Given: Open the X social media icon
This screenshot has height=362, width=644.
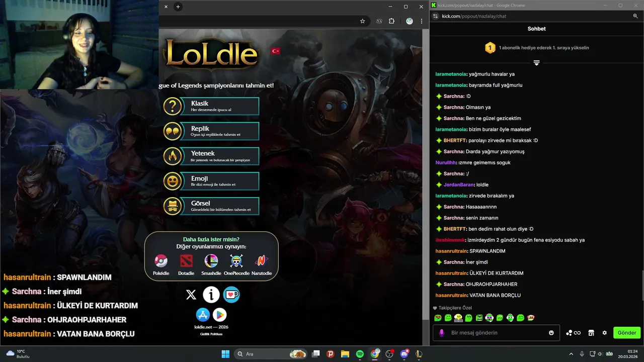Looking at the screenshot, I should coord(191,295).
